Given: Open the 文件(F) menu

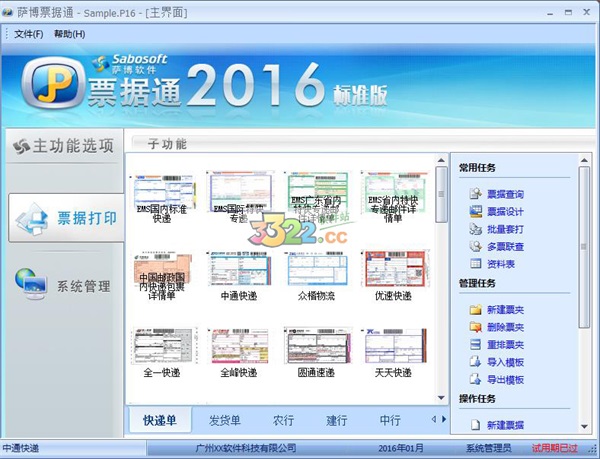Looking at the screenshot, I should tap(29, 34).
